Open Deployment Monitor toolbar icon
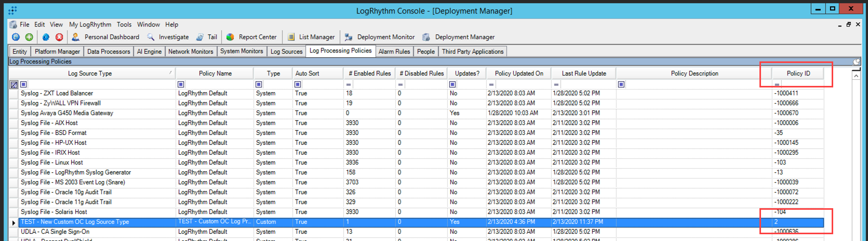The height and width of the screenshot is (241, 868). click(349, 37)
